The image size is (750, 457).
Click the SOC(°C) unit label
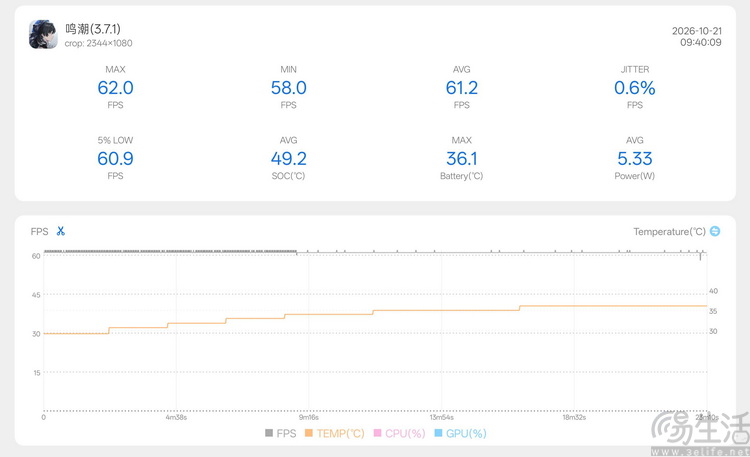coord(288,176)
